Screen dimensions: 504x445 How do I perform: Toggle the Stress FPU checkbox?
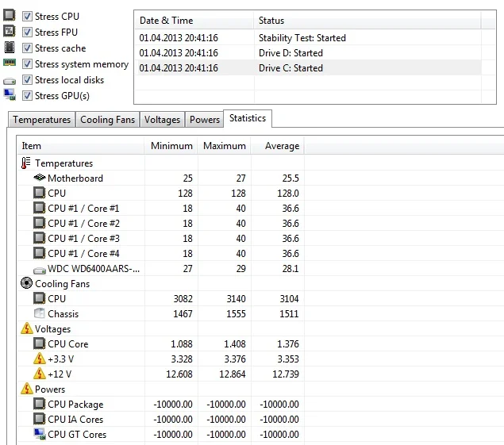coord(27,33)
